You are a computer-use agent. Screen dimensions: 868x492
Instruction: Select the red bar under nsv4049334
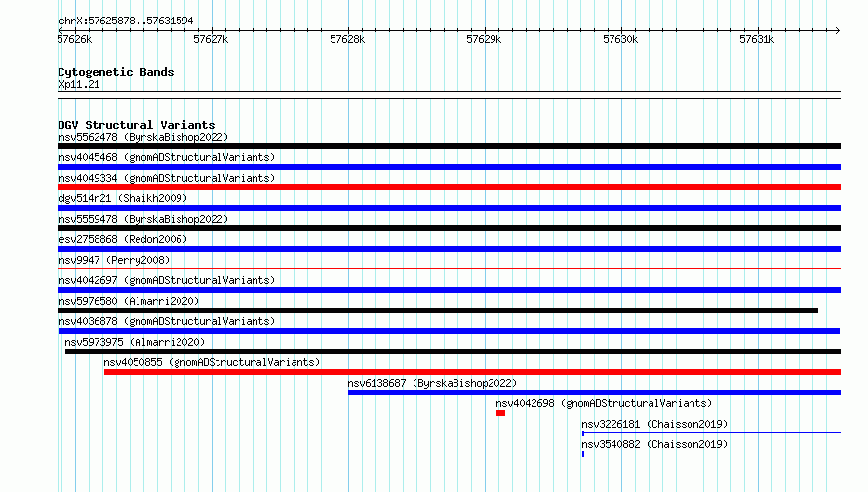pyautogui.click(x=449, y=187)
